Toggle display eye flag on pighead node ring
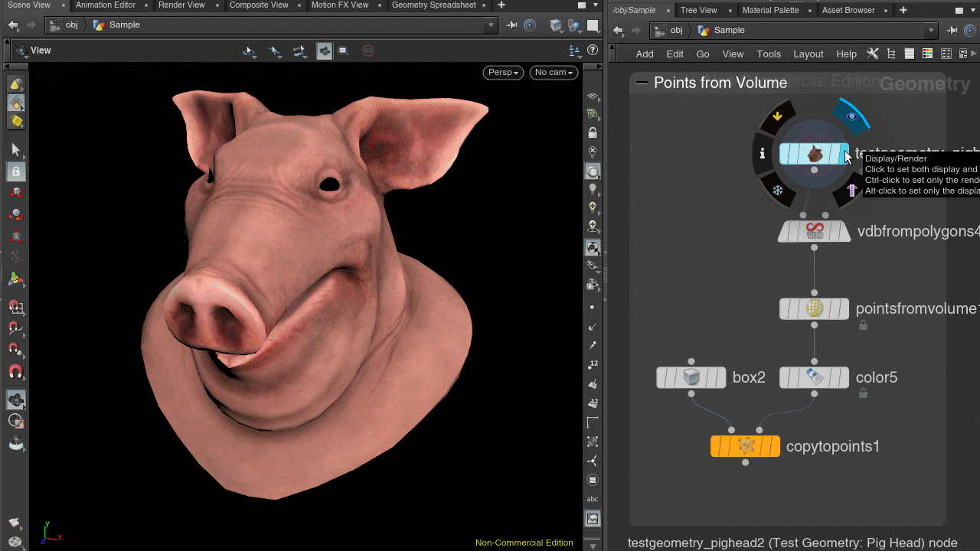This screenshot has width=980, height=551. [x=853, y=116]
